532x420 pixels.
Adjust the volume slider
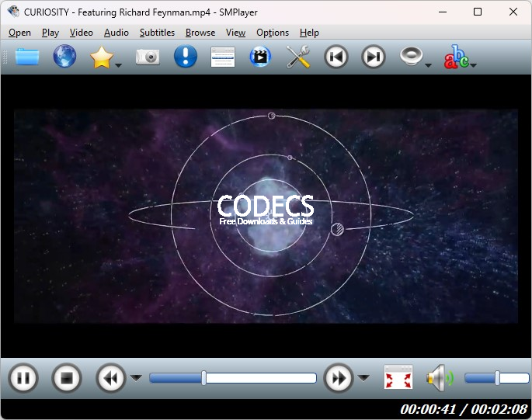[497, 378]
